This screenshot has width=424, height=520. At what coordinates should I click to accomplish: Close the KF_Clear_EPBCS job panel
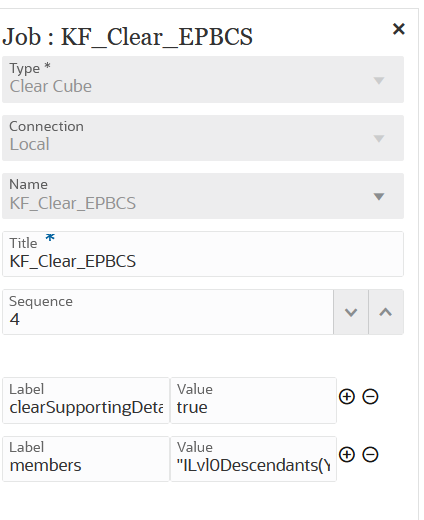click(399, 29)
